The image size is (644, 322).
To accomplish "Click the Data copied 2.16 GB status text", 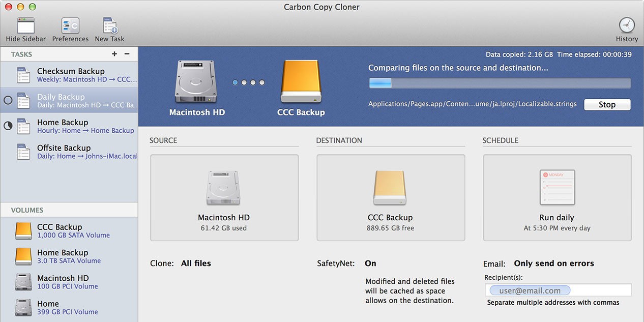I will click(519, 54).
